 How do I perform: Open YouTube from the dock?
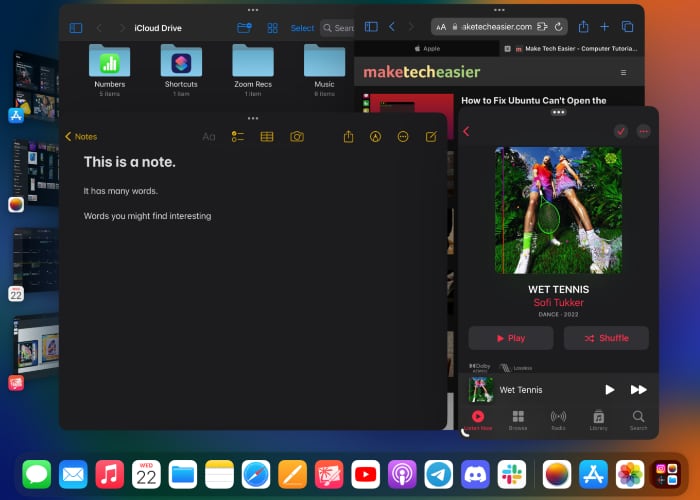pos(366,474)
